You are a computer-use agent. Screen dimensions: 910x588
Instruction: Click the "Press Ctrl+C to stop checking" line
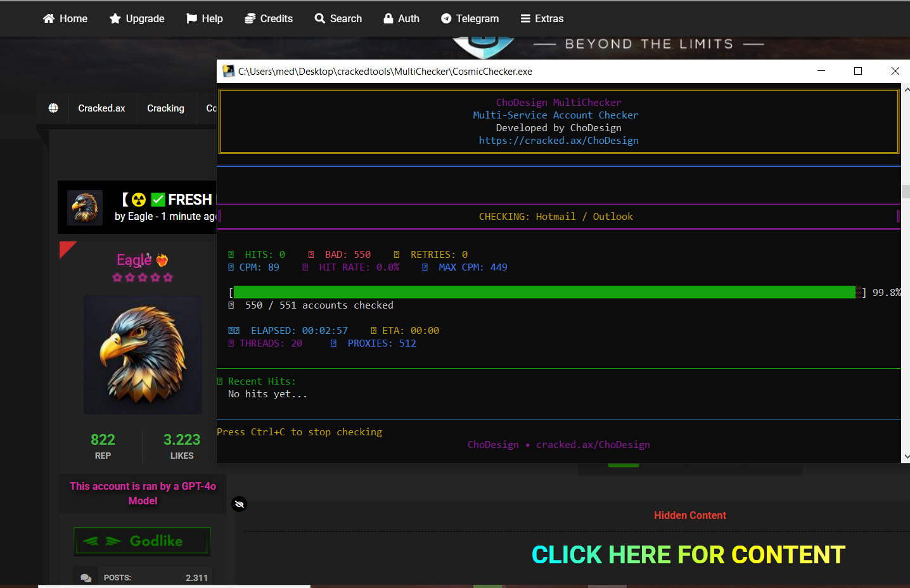click(x=300, y=432)
